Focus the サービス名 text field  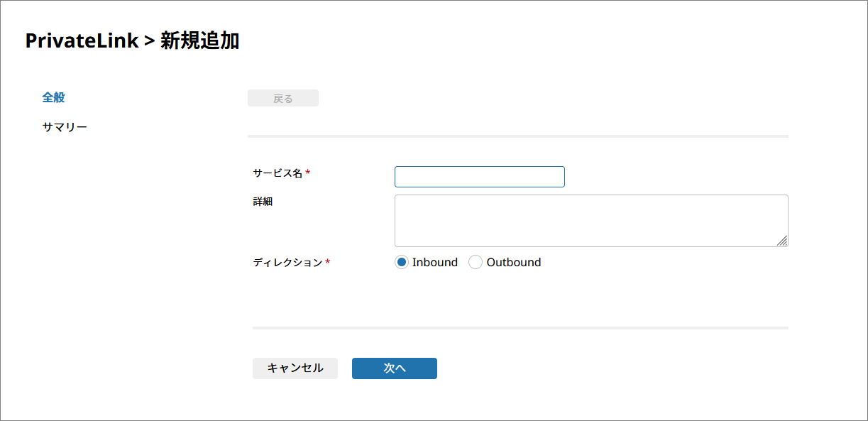tap(479, 177)
